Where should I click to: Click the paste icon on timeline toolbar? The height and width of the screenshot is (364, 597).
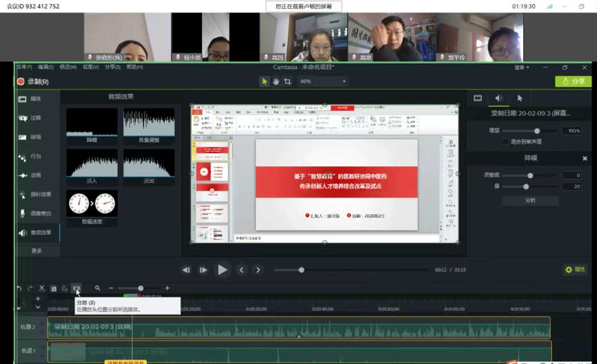click(65, 289)
